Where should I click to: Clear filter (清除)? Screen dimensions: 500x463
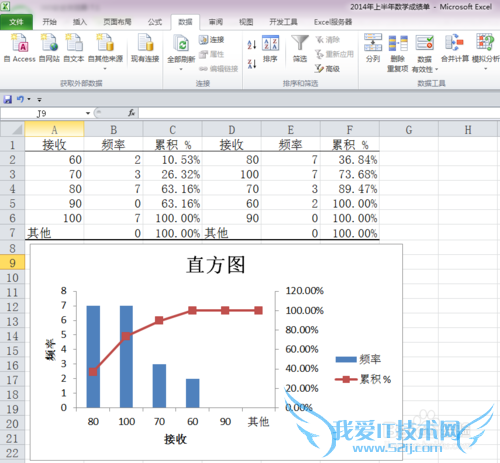pos(328,40)
